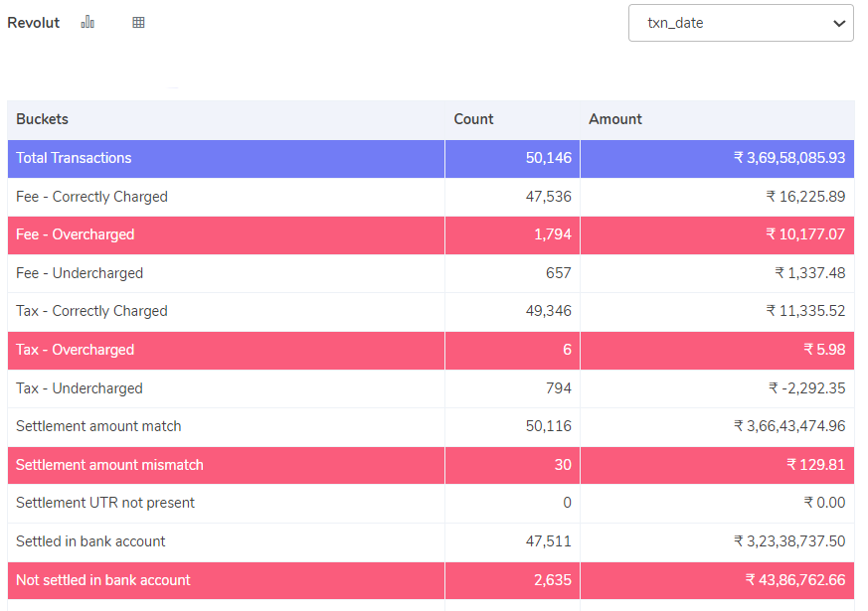Click the dropdown chevron next to txn_date

pyautogui.click(x=838, y=23)
